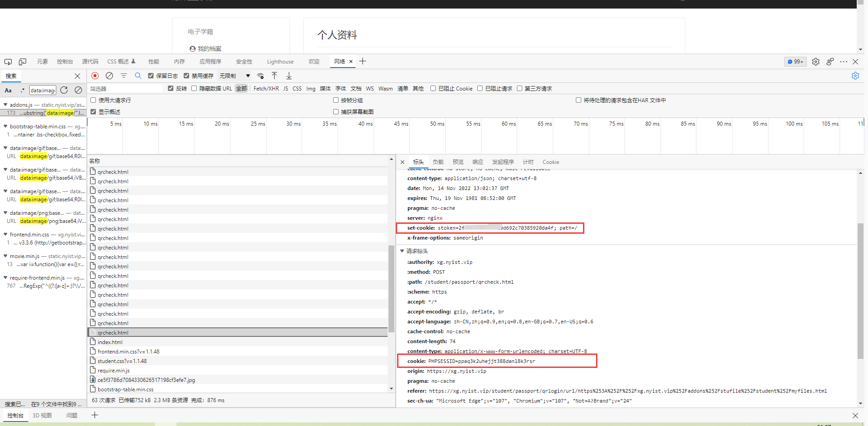This screenshot has height=426, width=868.
Task: Collapse moxie.min.js search result group
Action: [x=5, y=256]
